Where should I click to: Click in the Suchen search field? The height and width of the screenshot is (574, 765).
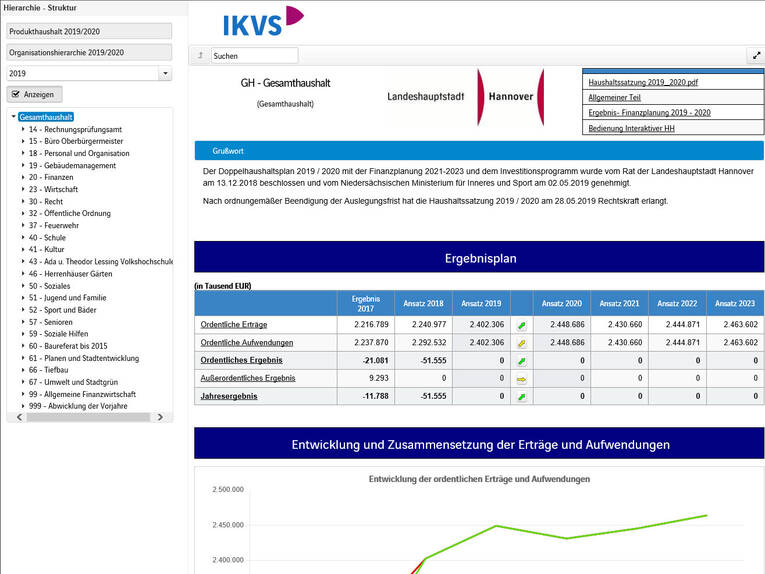click(x=253, y=56)
